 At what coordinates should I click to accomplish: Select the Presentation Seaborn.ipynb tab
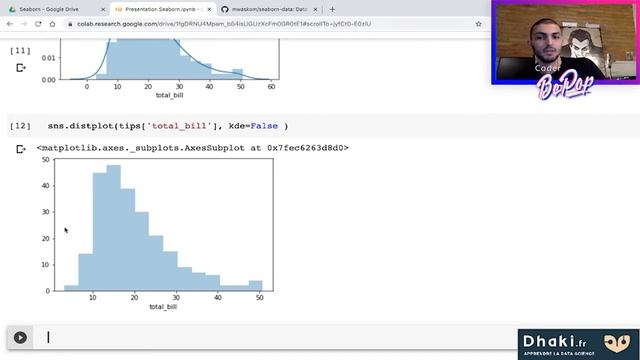click(163, 9)
